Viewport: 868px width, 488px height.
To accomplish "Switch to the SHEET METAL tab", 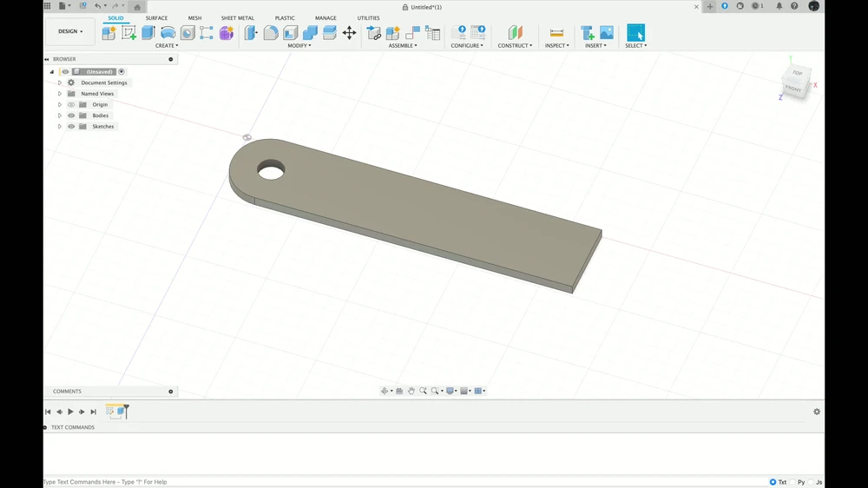I will point(238,17).
